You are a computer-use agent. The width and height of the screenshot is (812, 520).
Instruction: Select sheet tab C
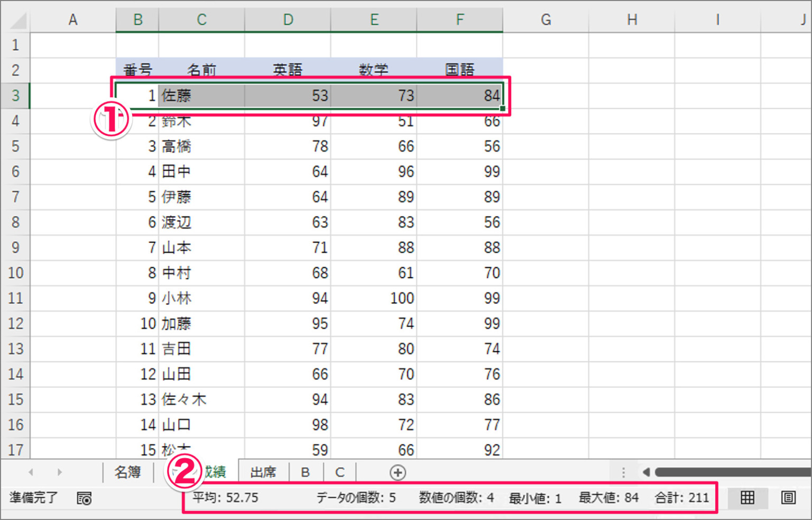pos(339,472)
